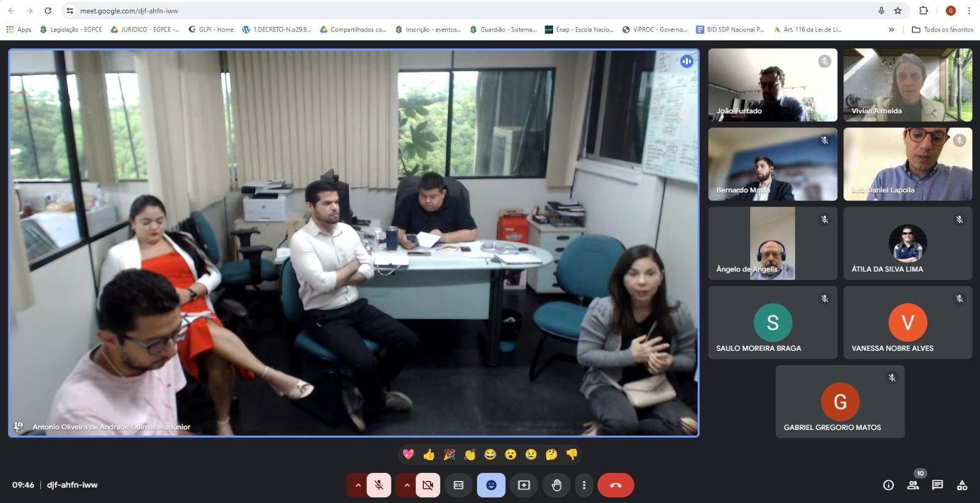Open the GLPI - Home bookmark
The height and width of the screenshot is (503, 980).
[x=211, y=29]
